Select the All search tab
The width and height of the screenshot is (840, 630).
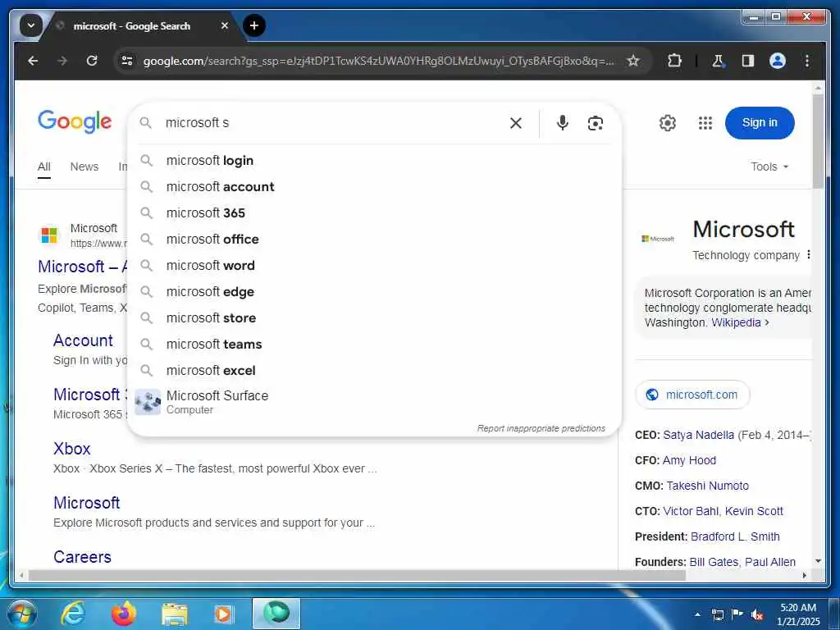coord(44,167)
